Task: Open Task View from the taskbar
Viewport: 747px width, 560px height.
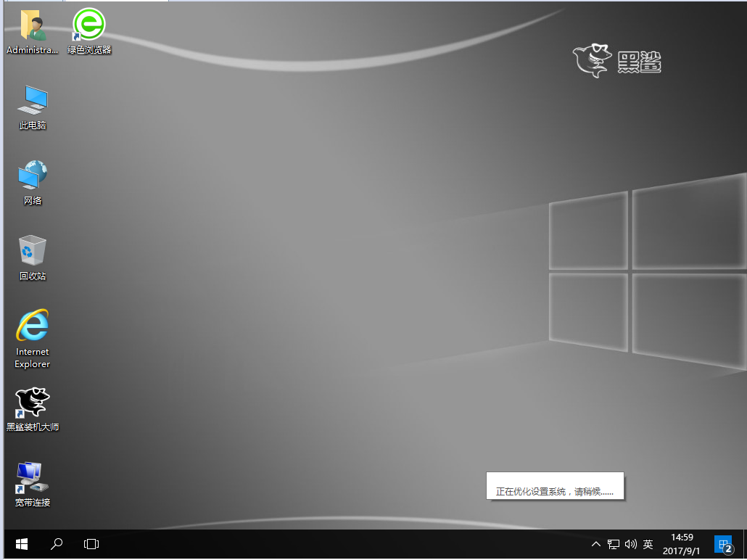Action: click(91, 543)
